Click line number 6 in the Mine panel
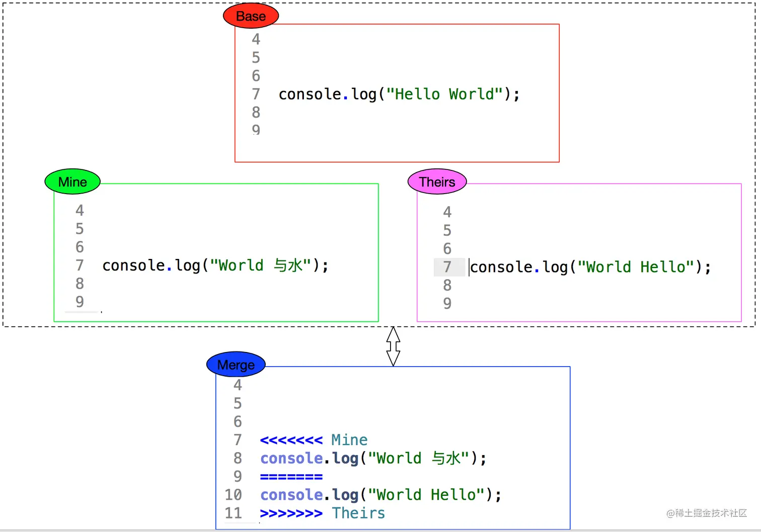Viewport: 761px width, 532px height. 80,247
